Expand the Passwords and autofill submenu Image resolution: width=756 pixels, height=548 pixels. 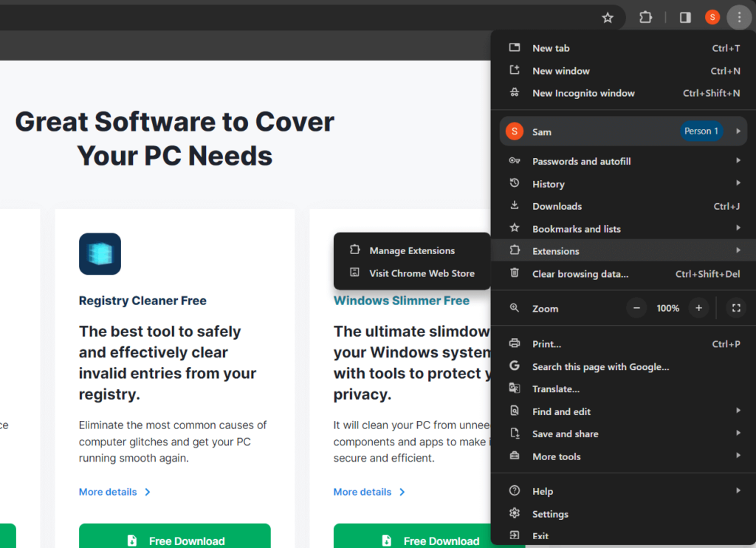click(581, 161)
